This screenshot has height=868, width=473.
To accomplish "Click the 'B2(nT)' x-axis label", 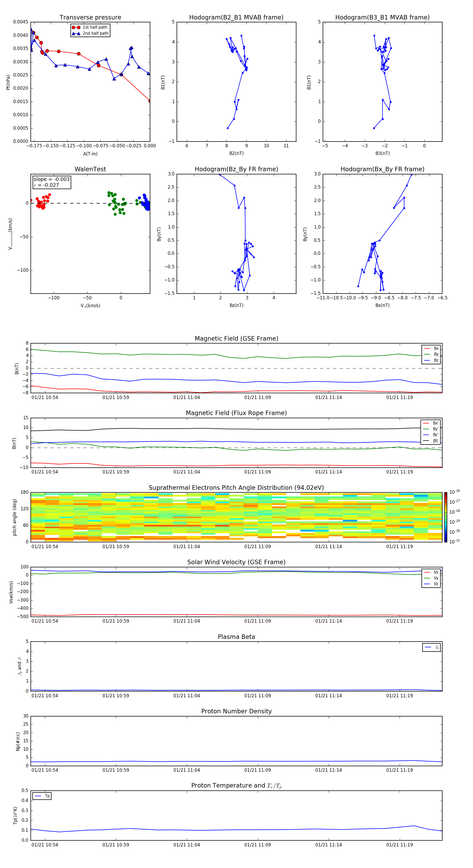I will (236, 153).
